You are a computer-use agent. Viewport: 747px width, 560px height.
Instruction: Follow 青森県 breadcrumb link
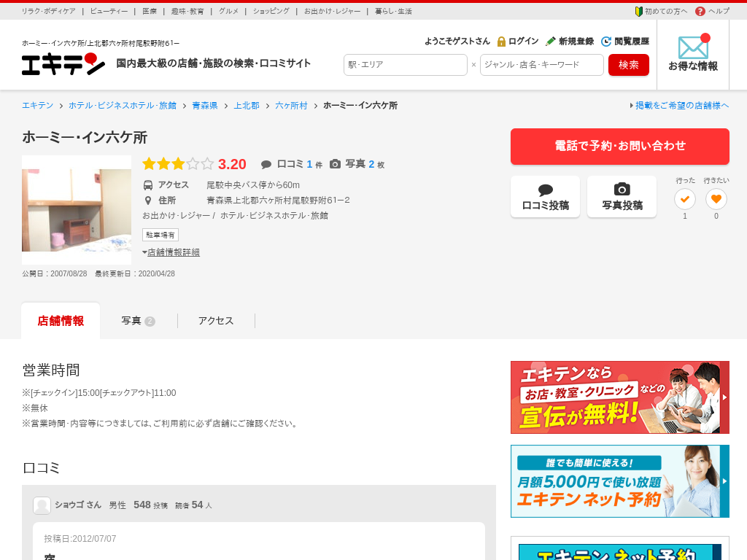pos(205,106)
